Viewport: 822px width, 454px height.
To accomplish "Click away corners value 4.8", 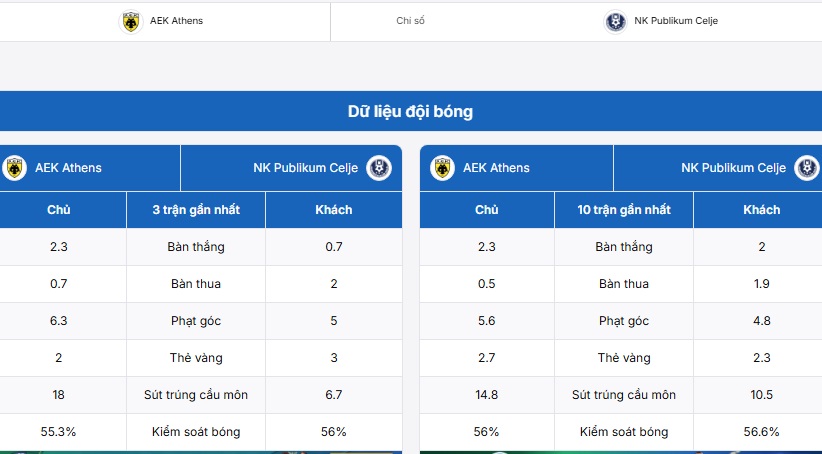I will point(761,321).
